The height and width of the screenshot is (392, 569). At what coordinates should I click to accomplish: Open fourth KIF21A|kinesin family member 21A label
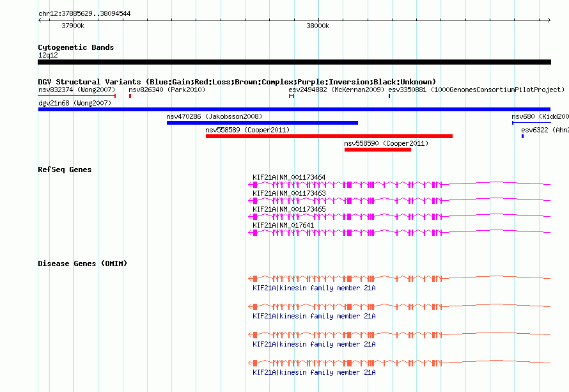tap(314, 372)
